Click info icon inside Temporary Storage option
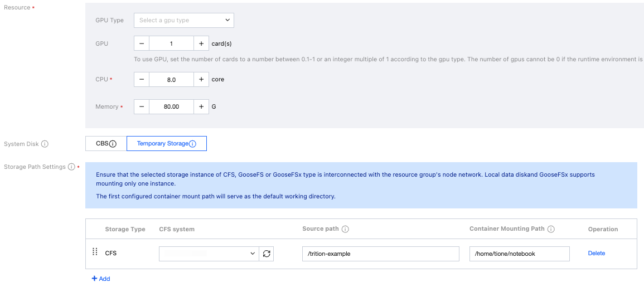This screenshot has width=644, height=287. (192, 144)
